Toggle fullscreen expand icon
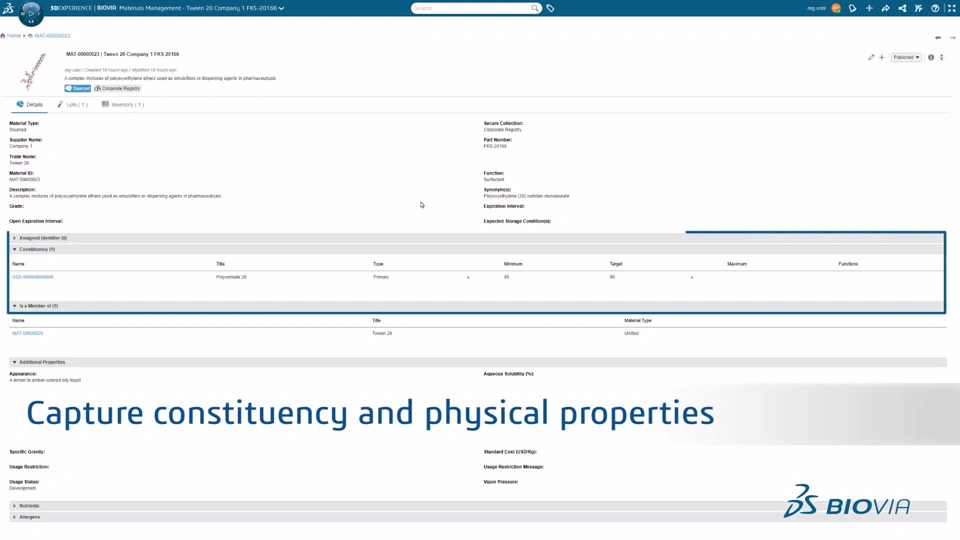This screenshot has width=960, height=540. (x=951, y=8)
